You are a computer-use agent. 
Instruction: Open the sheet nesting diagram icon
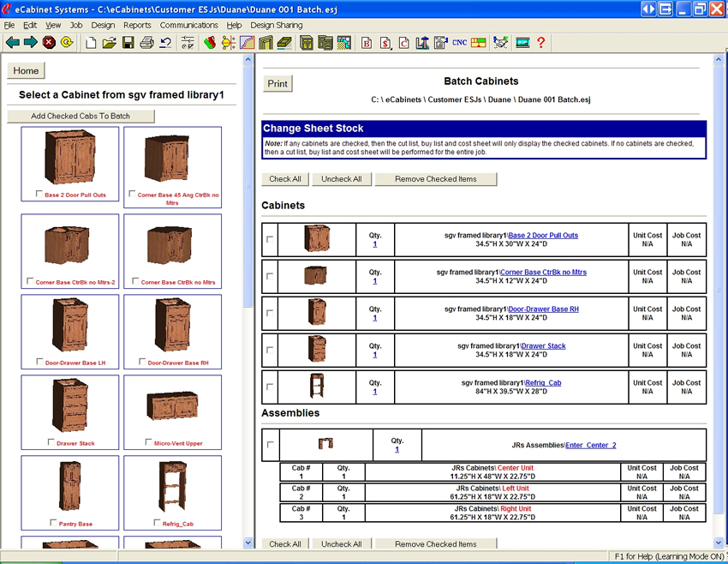click(478, 43)
